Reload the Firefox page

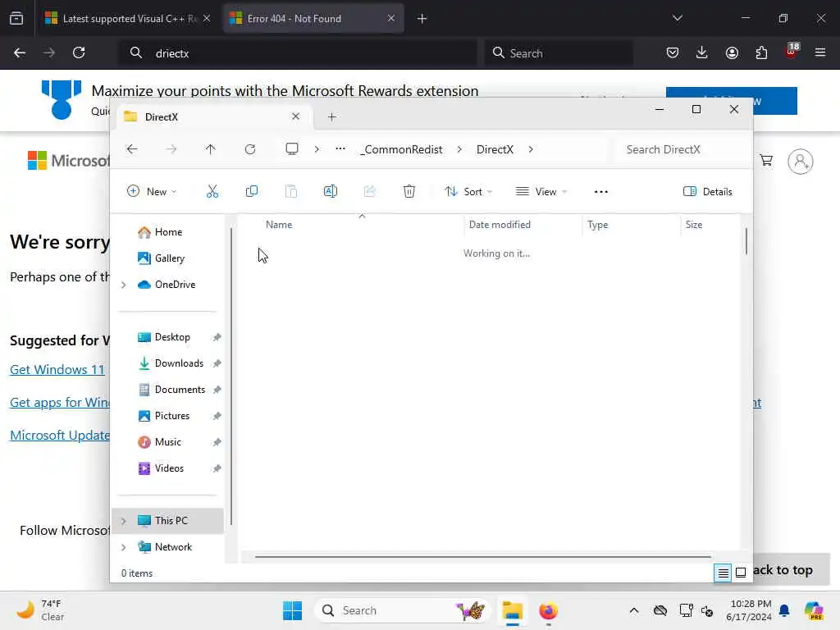coord(79,52)
